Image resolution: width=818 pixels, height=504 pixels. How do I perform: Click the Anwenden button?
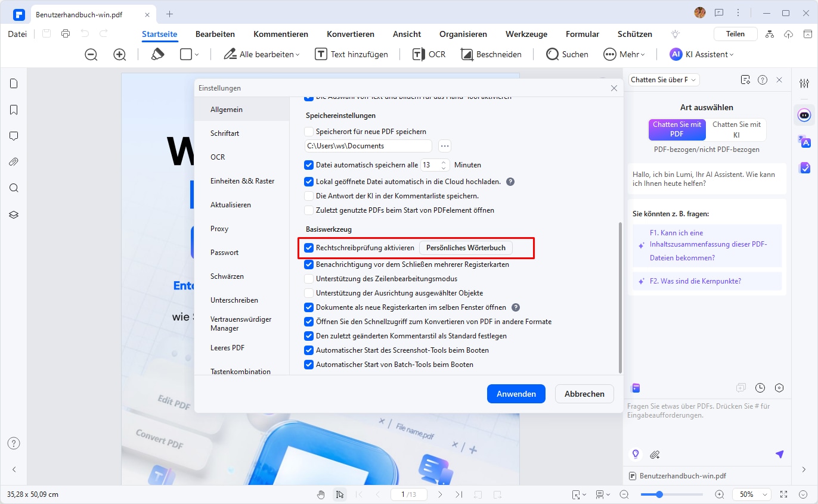pyautogui.click(x=516, y=394)
